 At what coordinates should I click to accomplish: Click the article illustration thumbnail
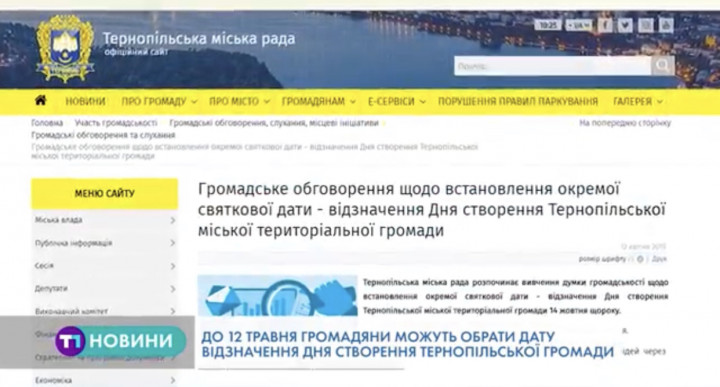point(277,296)
